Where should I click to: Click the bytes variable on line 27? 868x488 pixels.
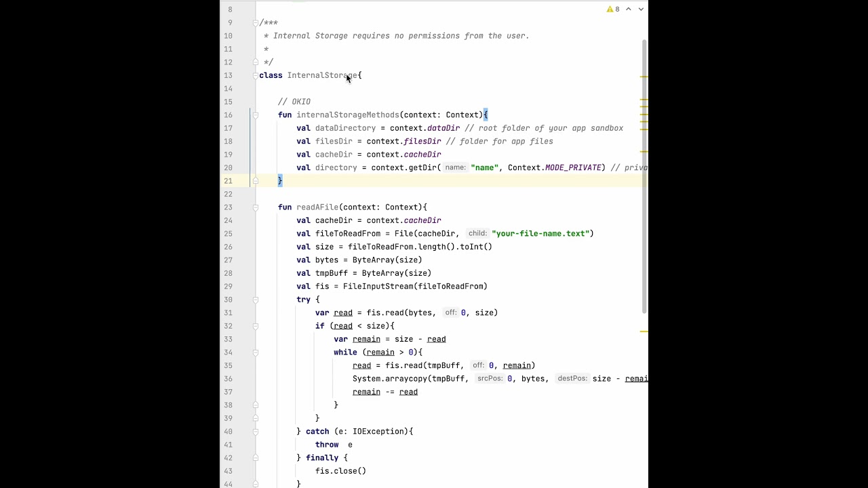pyautogui.click(x=327, y=260)
